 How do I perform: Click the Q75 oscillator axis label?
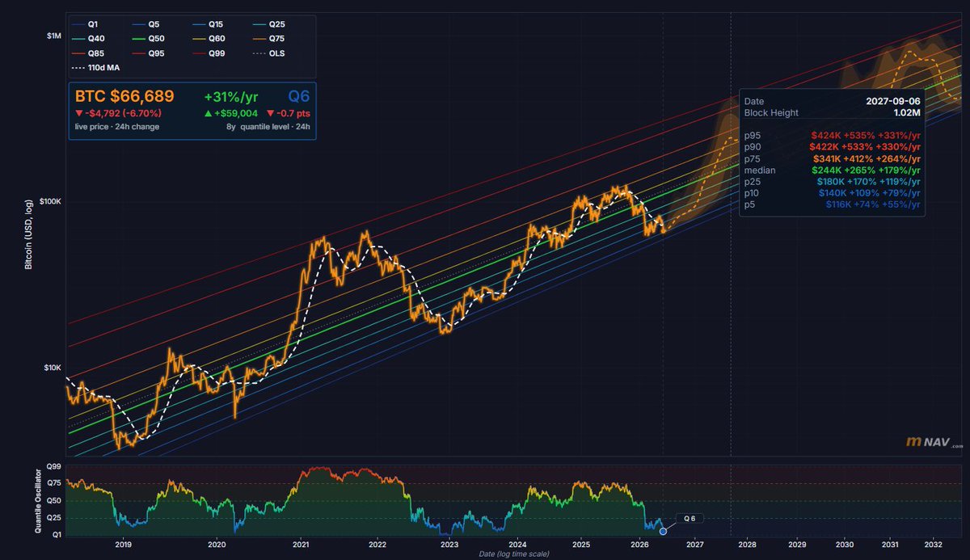pos(54,483)
